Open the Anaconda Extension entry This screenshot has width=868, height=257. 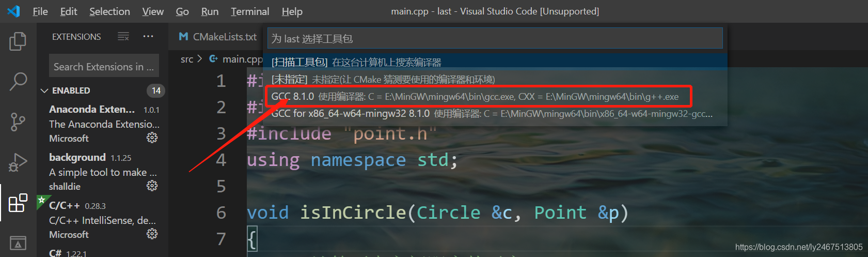click(x=103, y=124)
